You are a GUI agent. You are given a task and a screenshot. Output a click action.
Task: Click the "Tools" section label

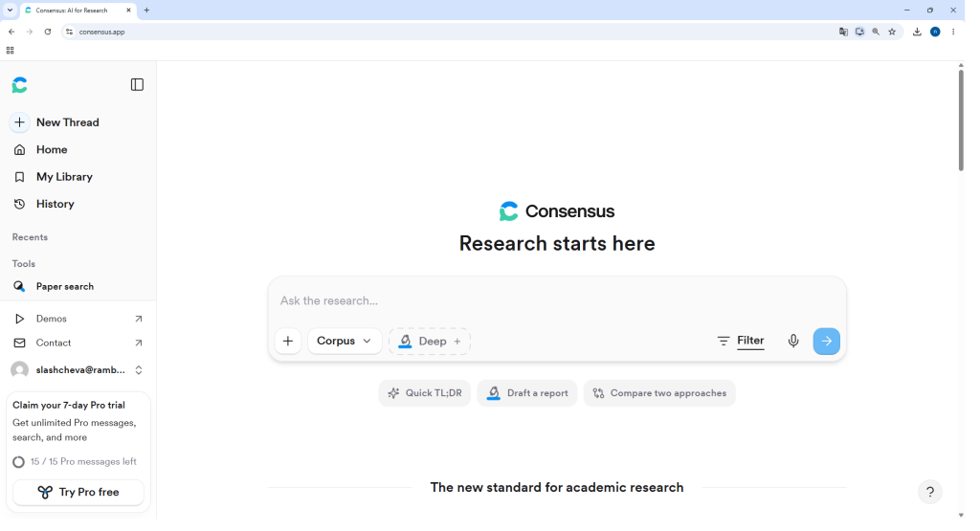click(x=24, y=264)
